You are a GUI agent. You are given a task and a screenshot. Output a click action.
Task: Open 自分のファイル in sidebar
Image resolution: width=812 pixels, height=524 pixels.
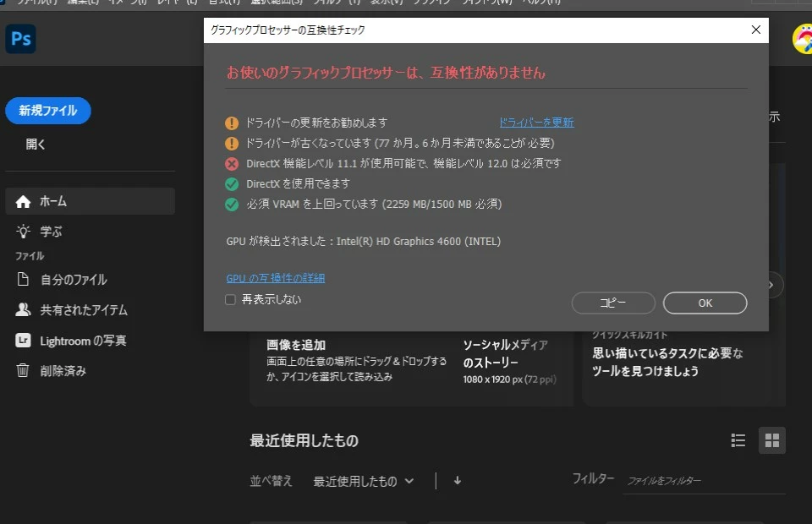pos(62,280)
